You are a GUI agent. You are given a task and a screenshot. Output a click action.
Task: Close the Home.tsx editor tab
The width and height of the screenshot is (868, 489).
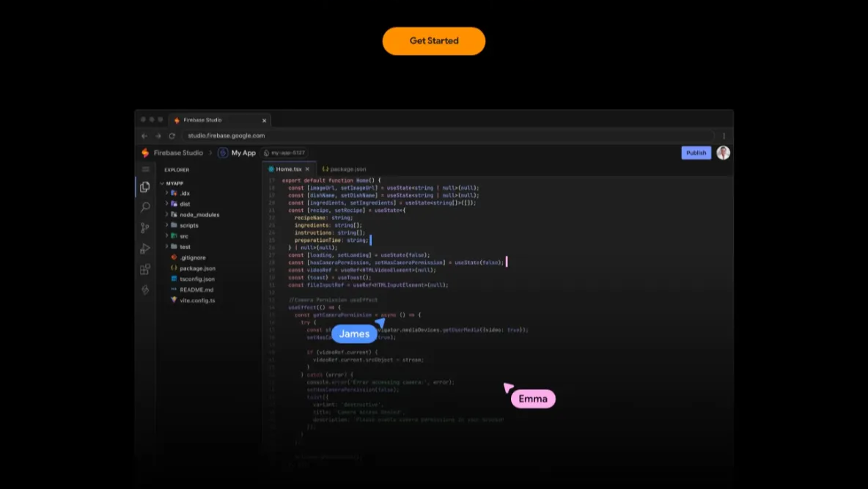click(307, 169)
